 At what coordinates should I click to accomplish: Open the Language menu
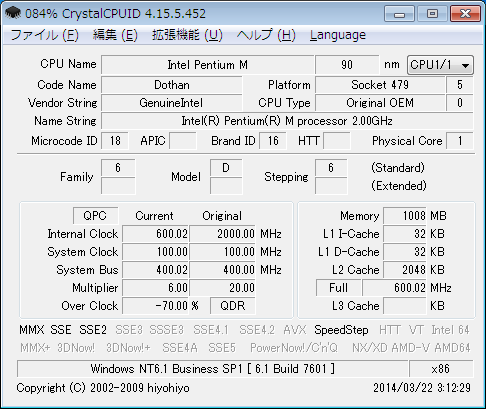click(x=338, y=35)
